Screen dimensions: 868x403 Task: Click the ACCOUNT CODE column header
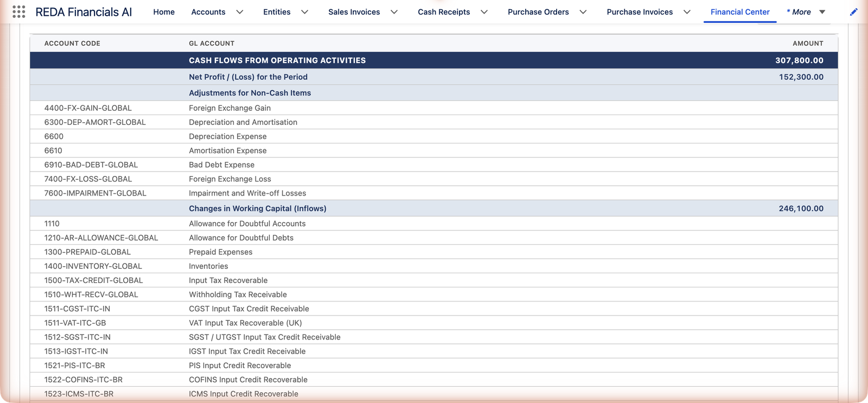click(72, 43)
